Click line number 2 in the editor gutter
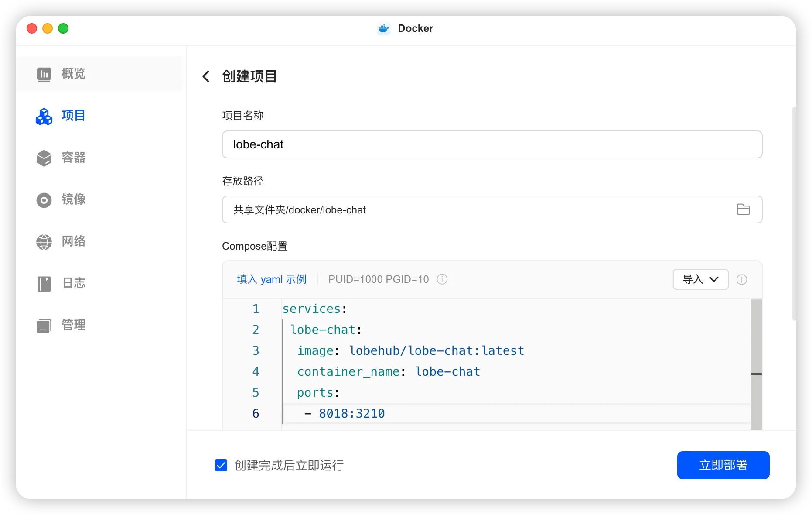 [256, 330]
